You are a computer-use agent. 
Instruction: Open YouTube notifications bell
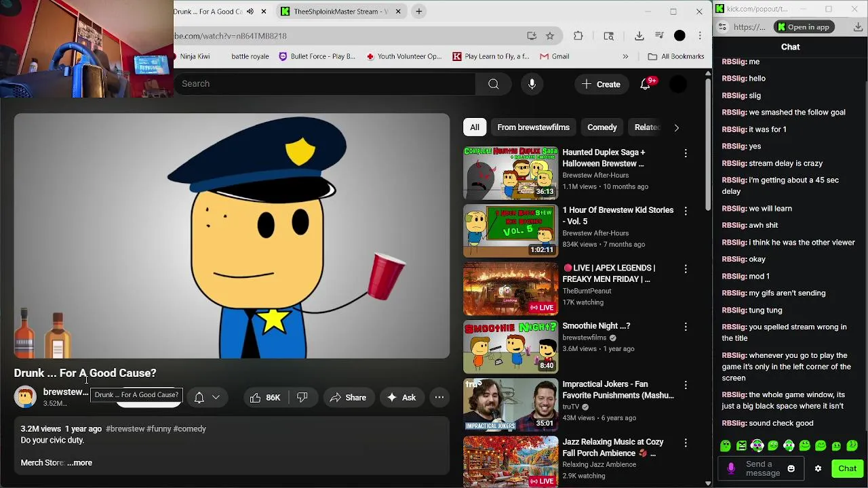pos(645,84)
